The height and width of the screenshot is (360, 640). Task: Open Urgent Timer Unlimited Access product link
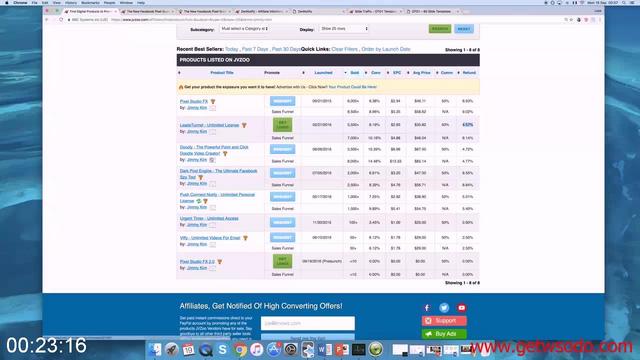[x=209, y=218]
